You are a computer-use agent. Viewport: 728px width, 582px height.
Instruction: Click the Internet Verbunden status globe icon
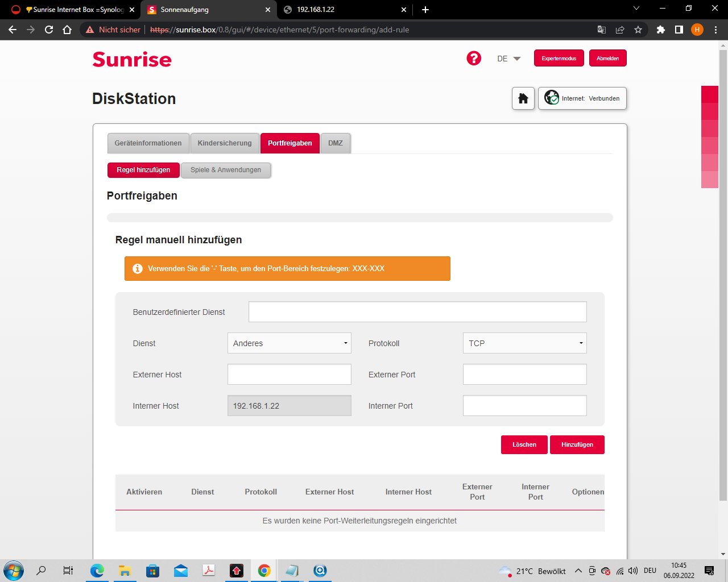(552, 98)
